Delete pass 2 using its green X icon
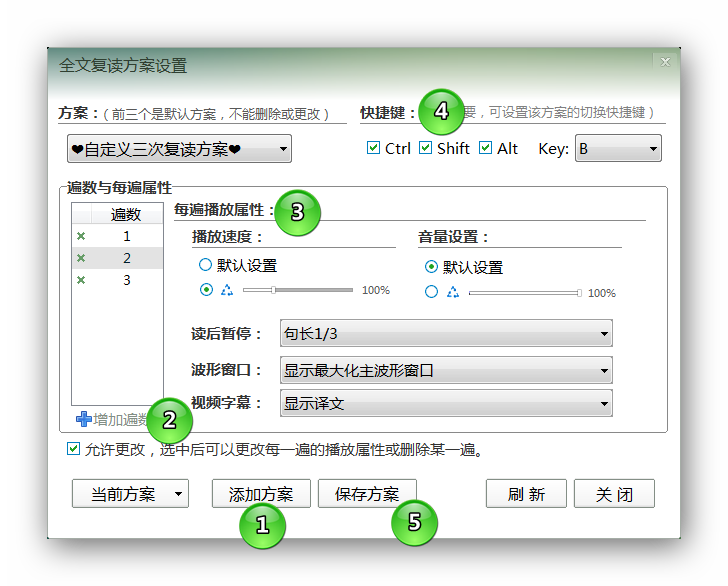The image size is (728, 586). coord(81,258)
